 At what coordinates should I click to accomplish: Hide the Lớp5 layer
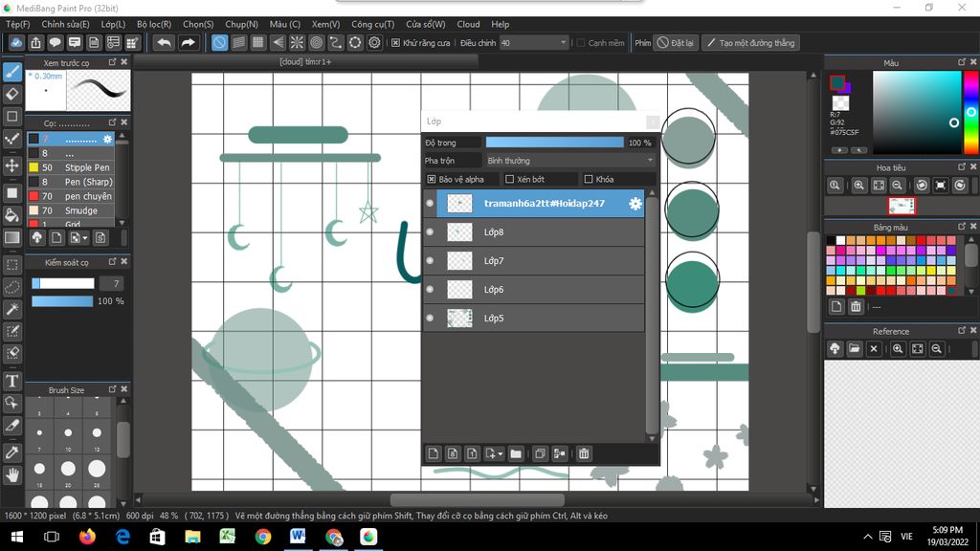(430, 318)
